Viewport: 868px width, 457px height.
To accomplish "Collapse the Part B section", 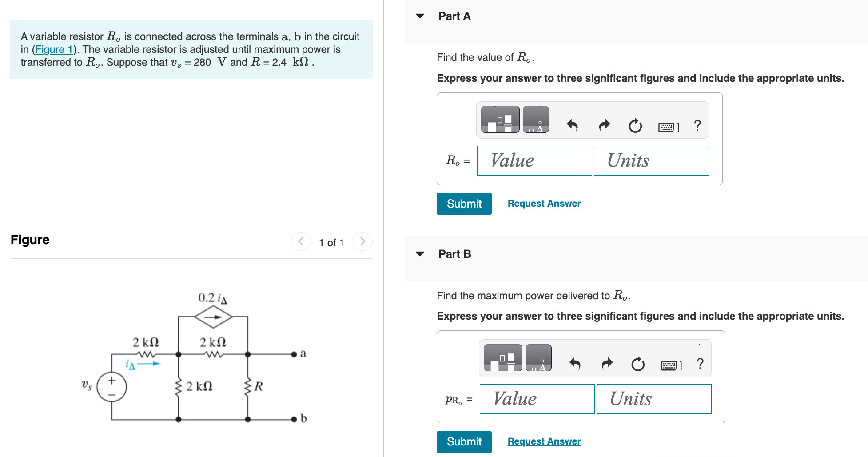I will coord(419,254).
